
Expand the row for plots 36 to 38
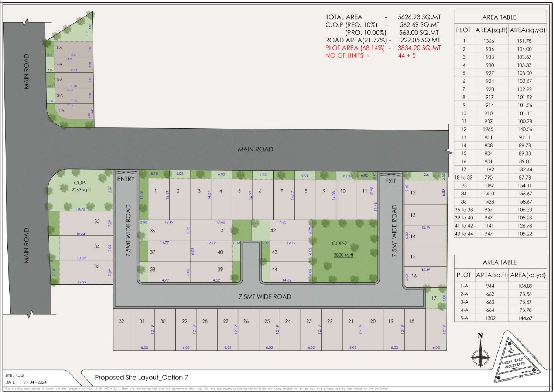464,209
